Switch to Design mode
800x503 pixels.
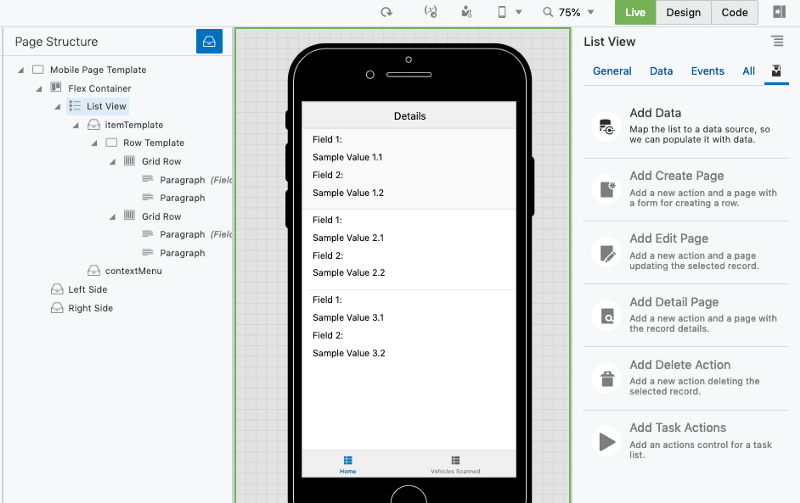(x=683, y=12)
